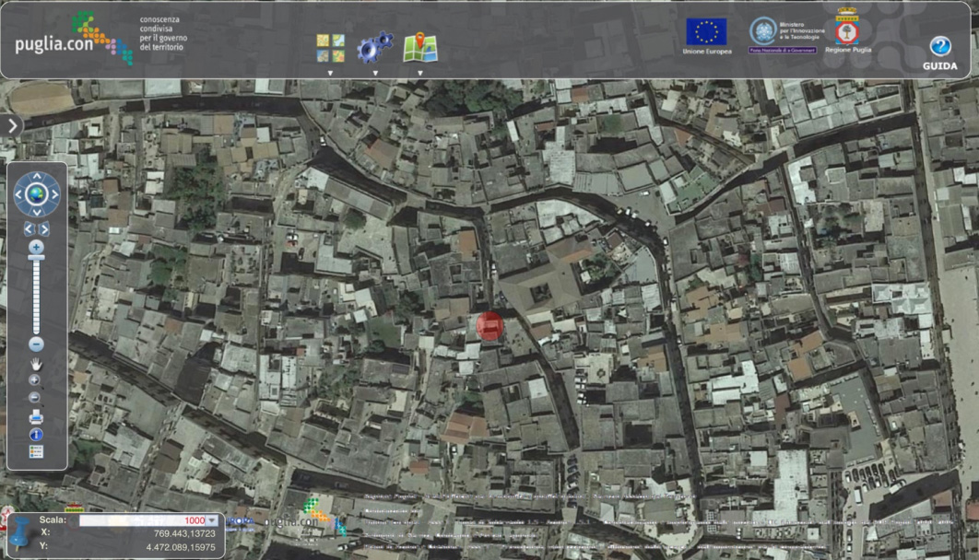Activate the blue info identify tool
The width and height of the screenshot is (979, 560).
(x=36, y=435)
